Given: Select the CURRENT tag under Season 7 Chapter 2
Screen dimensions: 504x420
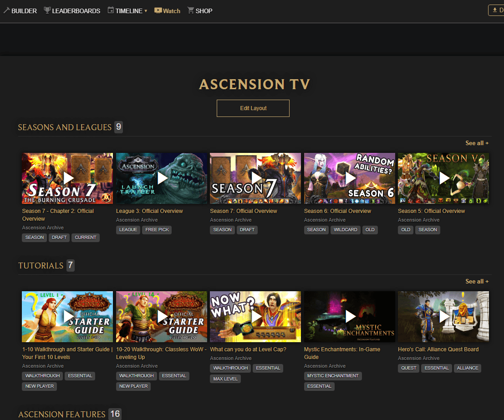Looking at the screenshot, I should [x=86, y=238].
